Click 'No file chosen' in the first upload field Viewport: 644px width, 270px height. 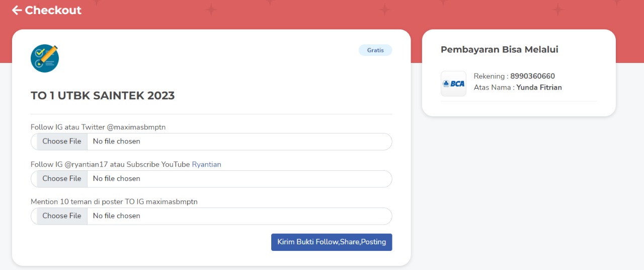pyautogui.click(x=117, y=142)
